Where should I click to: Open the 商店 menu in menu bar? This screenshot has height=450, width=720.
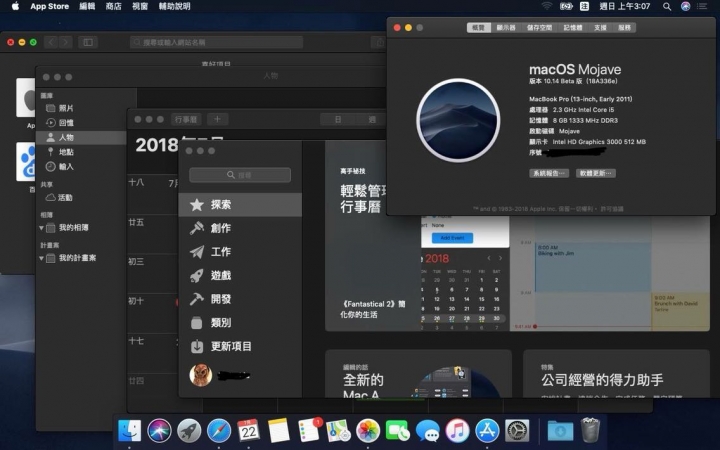[x=113, y=6]
